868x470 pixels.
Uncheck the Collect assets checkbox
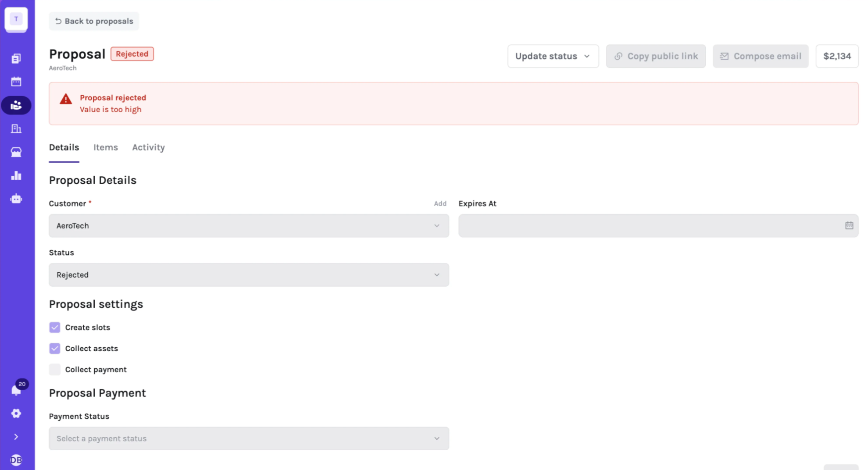point(55,349)
